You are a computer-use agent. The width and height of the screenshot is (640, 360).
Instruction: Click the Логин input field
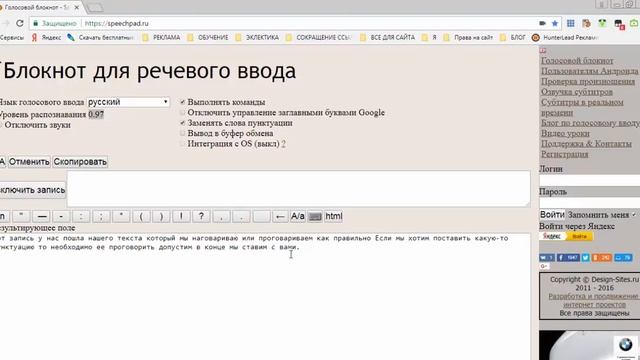(x=589, y=180)
